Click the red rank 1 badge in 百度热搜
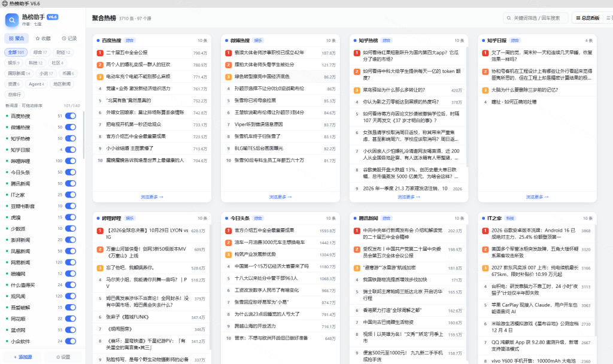 pos(100,53)
